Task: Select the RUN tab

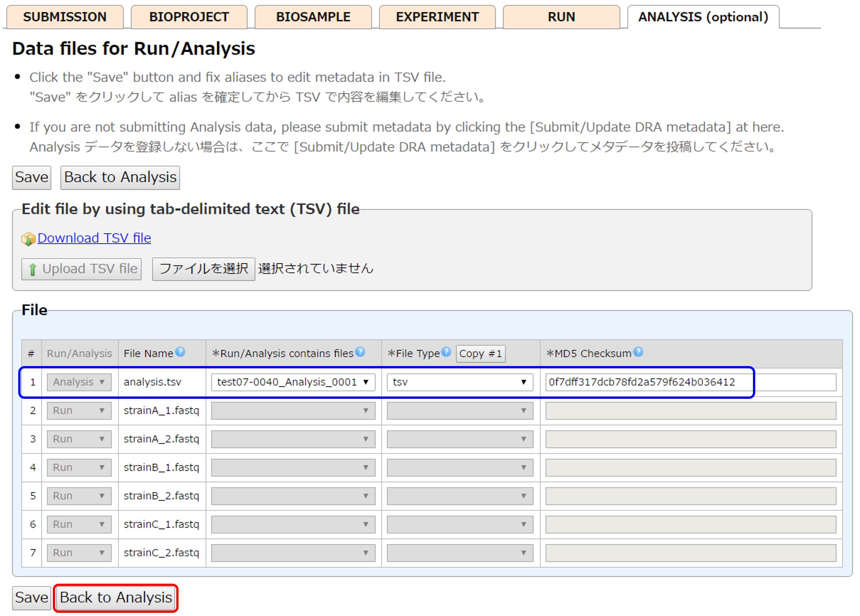Action: point(561,17)
